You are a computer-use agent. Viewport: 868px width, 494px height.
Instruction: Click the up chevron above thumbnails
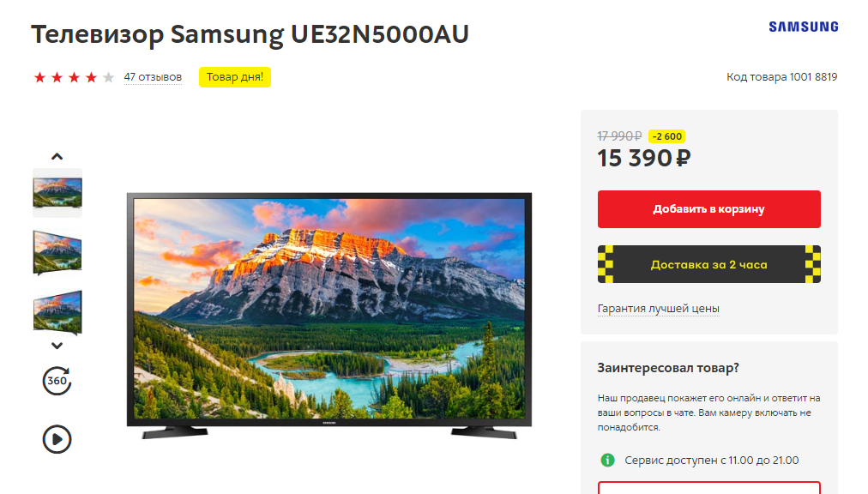point(57,157)
